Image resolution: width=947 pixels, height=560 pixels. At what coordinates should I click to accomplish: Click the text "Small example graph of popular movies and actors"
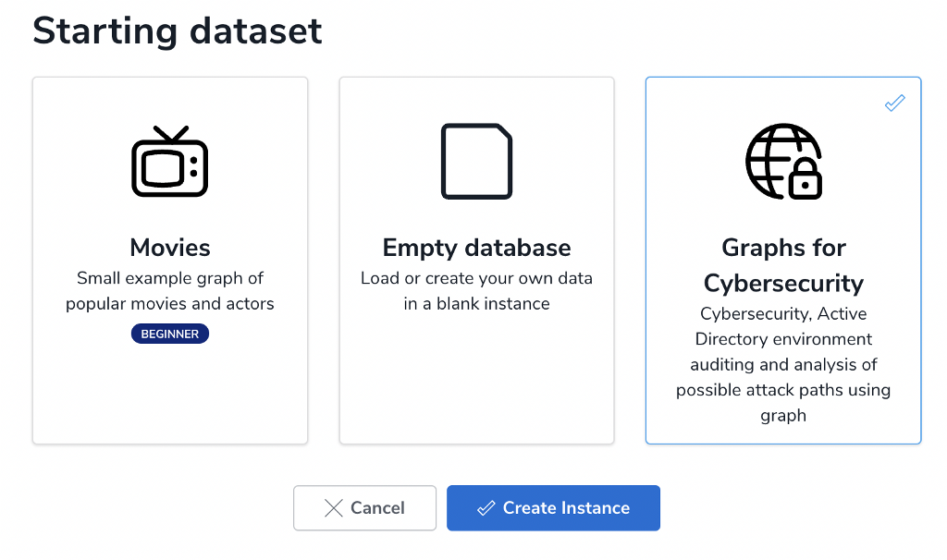coord(170,291)
